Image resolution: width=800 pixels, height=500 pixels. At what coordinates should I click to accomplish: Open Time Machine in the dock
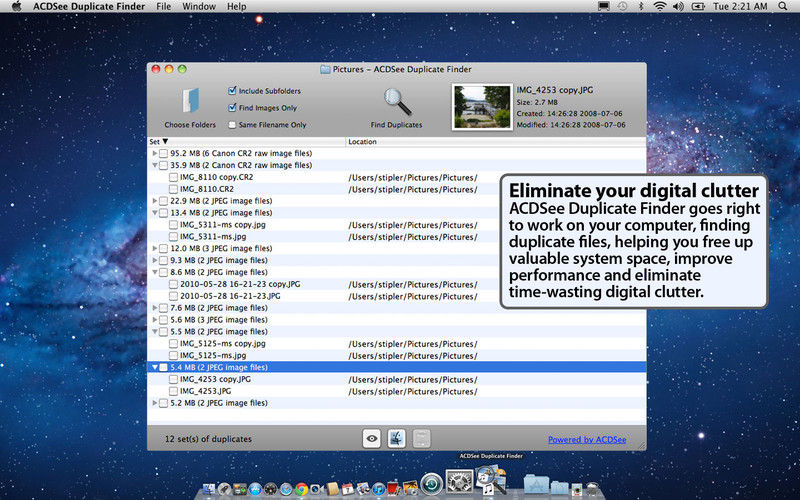click(432, 484)
